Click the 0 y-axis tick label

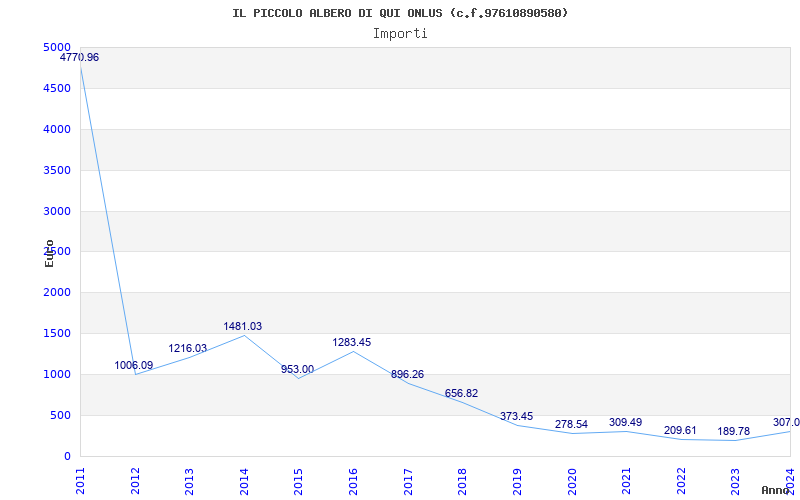(x=67, y=456)
